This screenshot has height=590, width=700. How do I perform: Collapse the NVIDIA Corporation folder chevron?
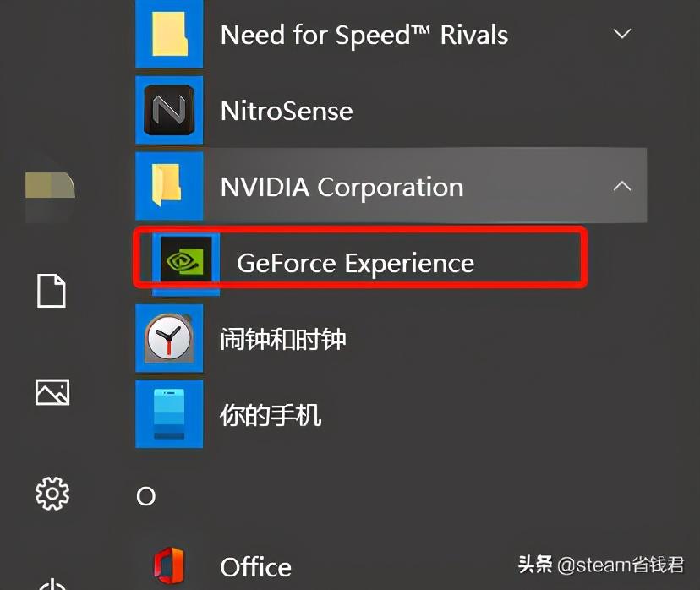(x=622, y=186)
